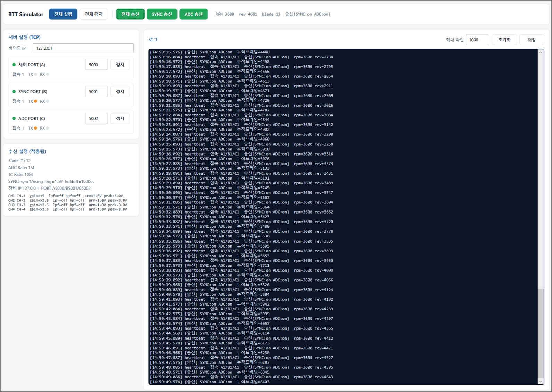
Task: Click the CH4 CH-4 gain=x2.5 row
Action: [x=67, y=209]
